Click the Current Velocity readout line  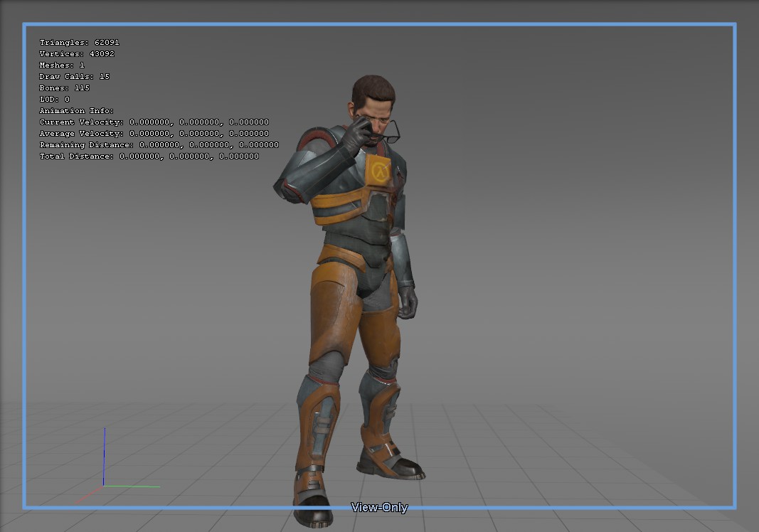tap(154, 122)
